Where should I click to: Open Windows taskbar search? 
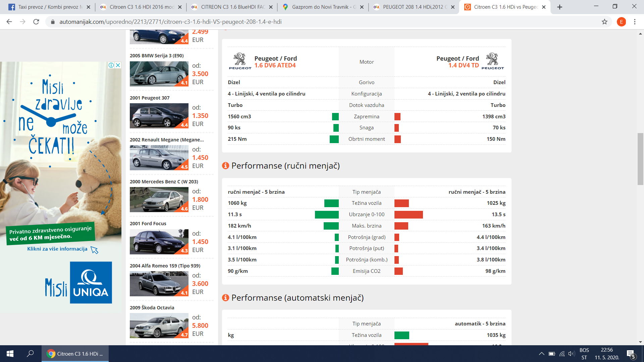point(30,354)
